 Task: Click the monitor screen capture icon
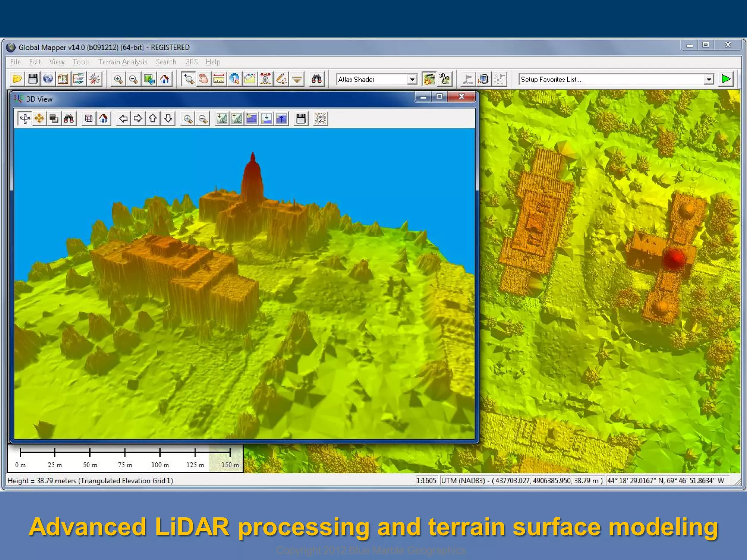pos(483,79)
